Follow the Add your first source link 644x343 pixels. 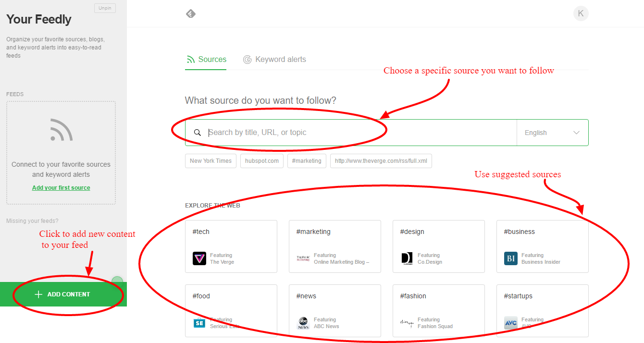point(61,188)
